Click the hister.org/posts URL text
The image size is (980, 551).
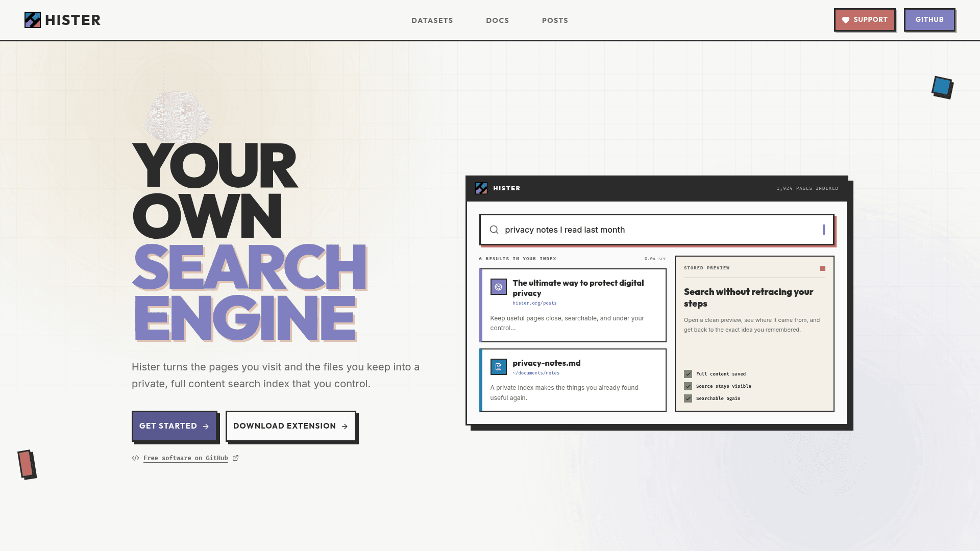coord(535,303)
